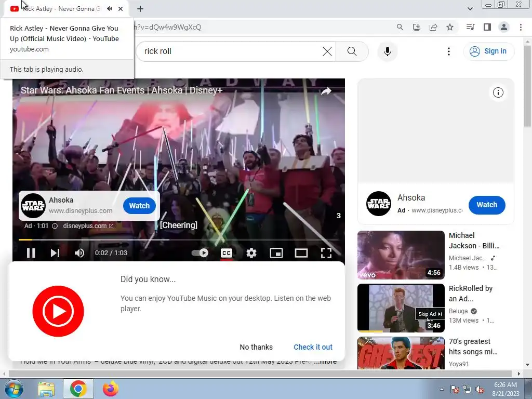Open video player settings gear
The image size is (532, 399).
[251, 253]
